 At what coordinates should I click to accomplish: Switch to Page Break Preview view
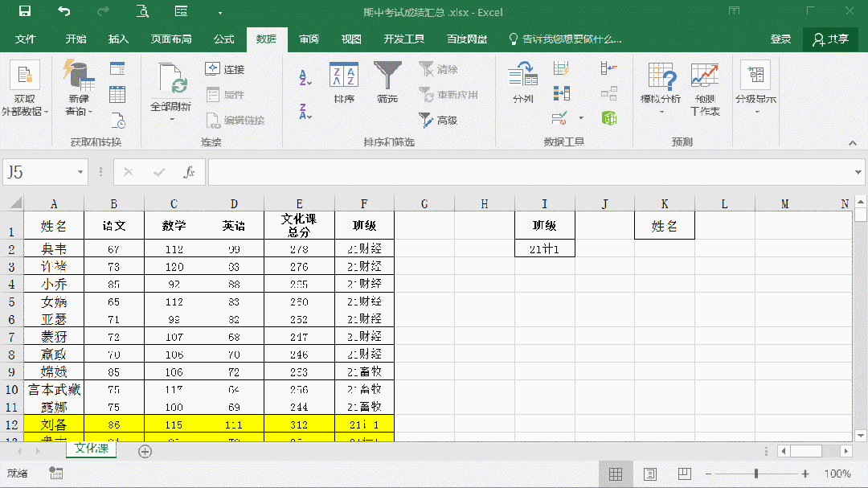pyautogui.click(x=685, y=474)
